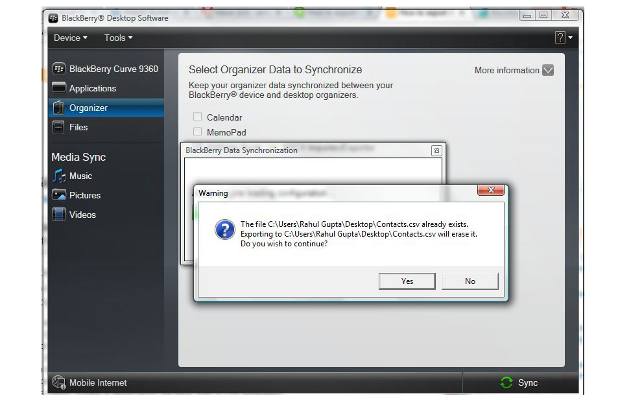Click the Pictures icon under Media Sync
Screen dimensions: 620x400
click(x=59, y=195)
